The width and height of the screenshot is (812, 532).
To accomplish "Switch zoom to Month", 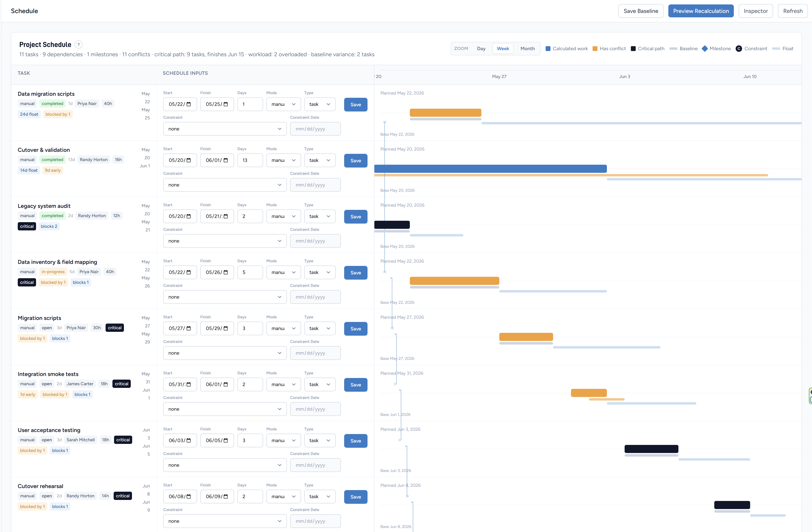I will click(527, 48).
